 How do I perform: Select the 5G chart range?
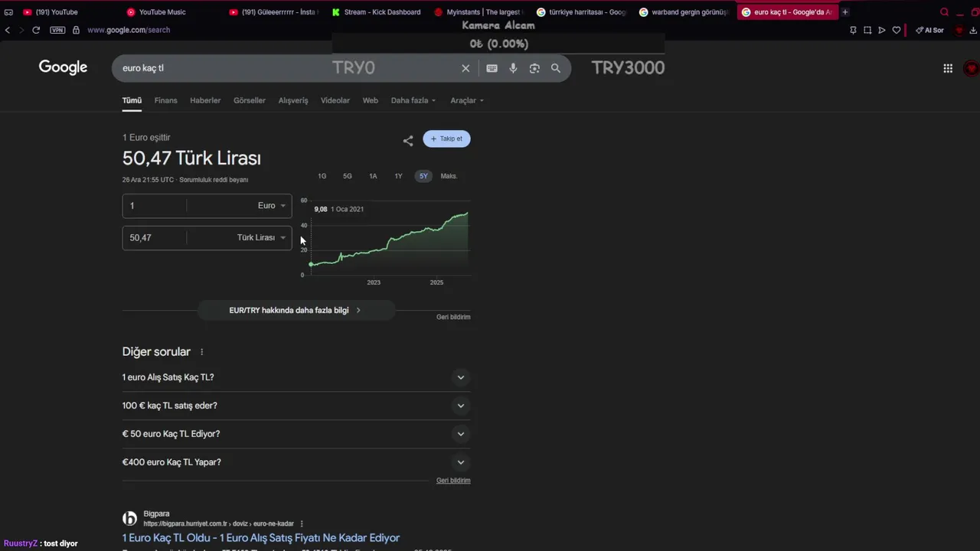(348, 176)
